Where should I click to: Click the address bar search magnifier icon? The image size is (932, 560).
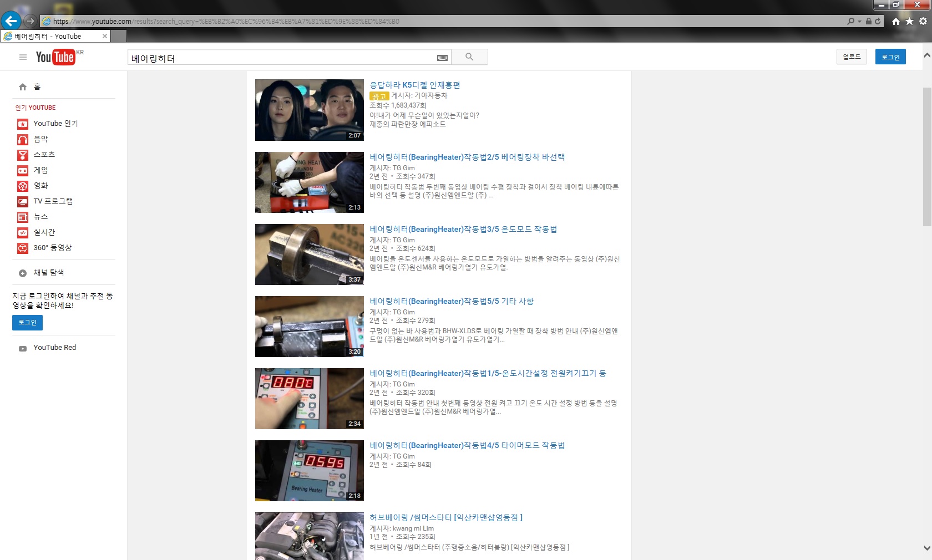tap(851, 21)
